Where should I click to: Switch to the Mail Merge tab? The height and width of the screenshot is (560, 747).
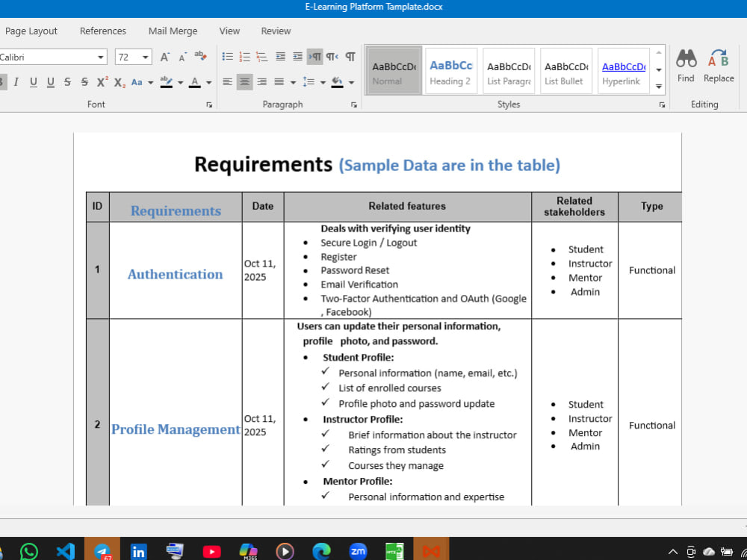coord(173,31)
